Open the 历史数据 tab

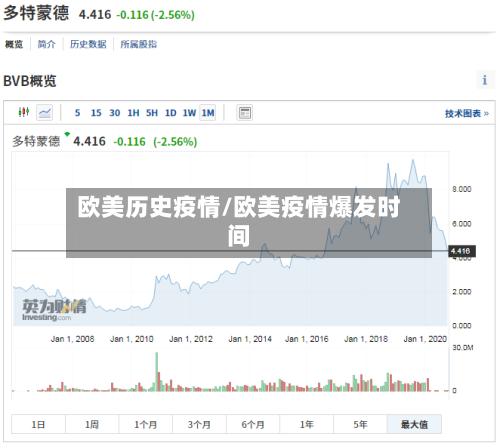(x=88, y=44)
